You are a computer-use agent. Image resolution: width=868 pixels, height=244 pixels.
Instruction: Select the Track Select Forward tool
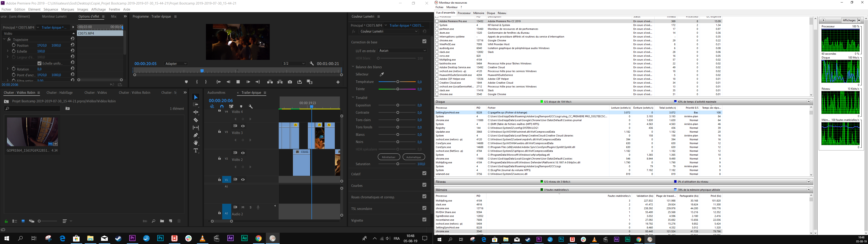coord(196,105)
